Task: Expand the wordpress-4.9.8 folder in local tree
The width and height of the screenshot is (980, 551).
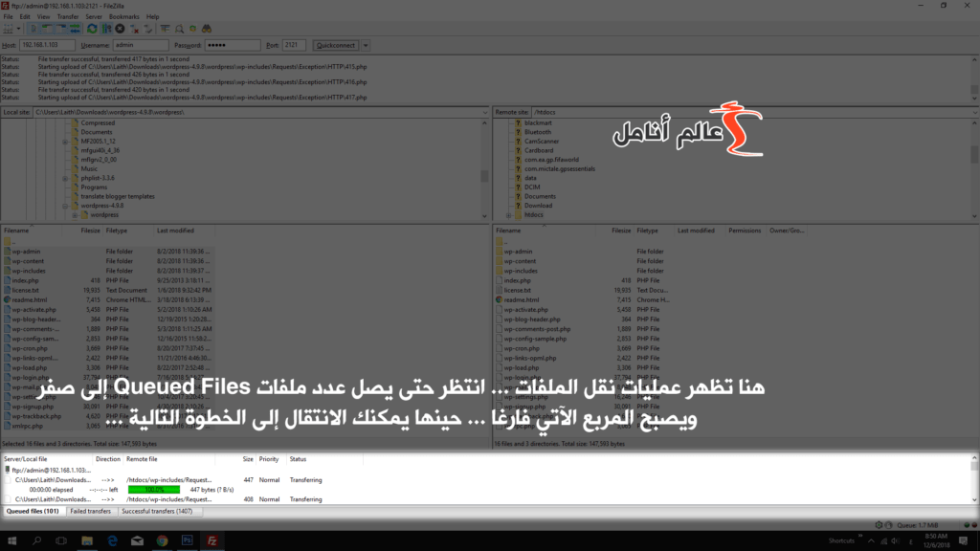Action: point(65,206)
